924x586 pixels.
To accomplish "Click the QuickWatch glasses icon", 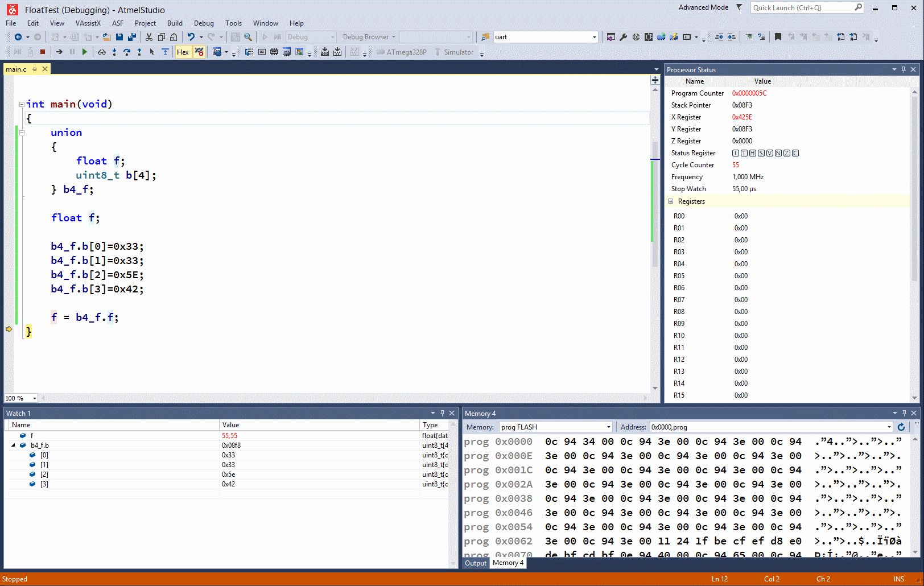I will point(102,52).
